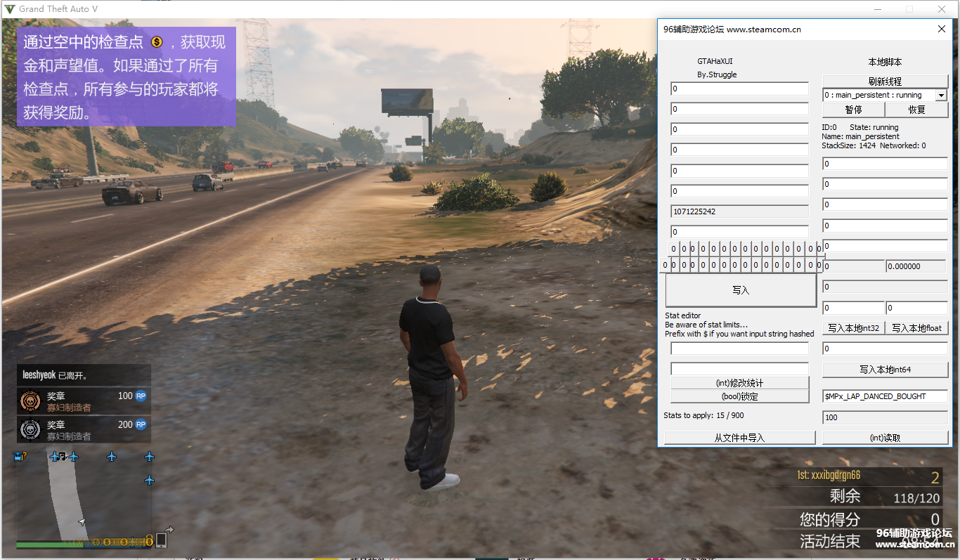Click the white player arrow on the minimap
The height and width of the screenshot is (560, 960).
coord(82,522)
